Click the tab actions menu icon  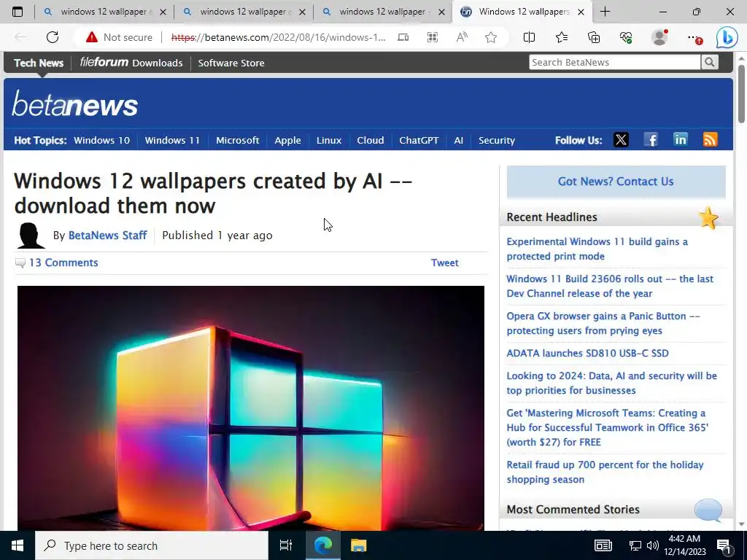18,12
